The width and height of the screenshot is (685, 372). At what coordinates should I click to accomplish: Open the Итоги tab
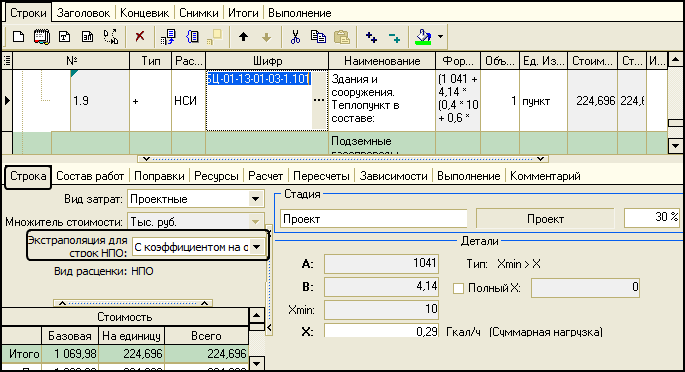point(243,13)
